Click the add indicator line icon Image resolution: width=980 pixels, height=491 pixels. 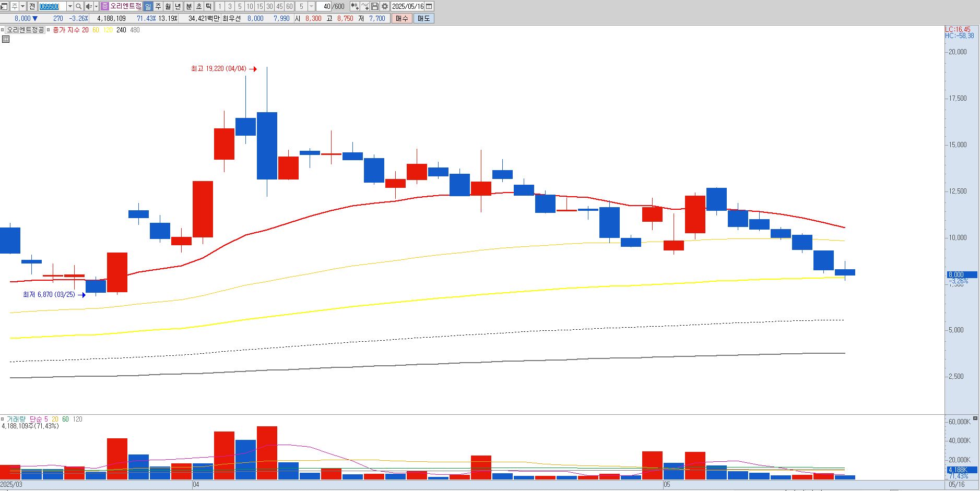tap(364, 6)
